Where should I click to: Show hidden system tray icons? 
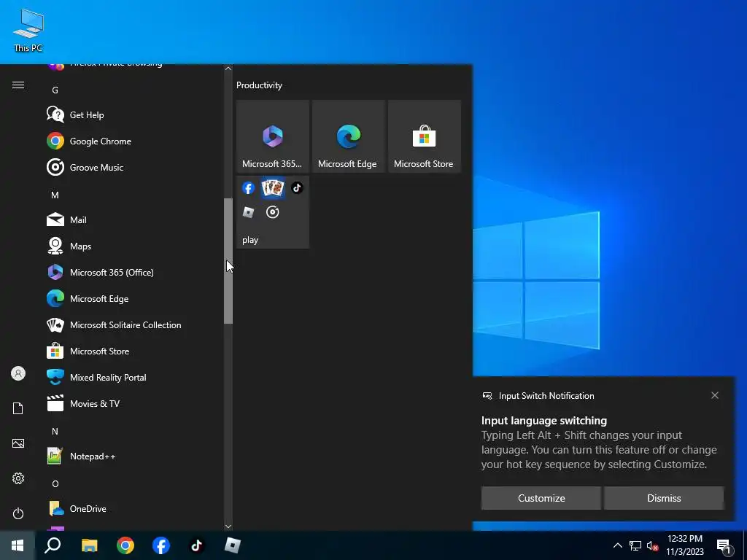[617, 545]
